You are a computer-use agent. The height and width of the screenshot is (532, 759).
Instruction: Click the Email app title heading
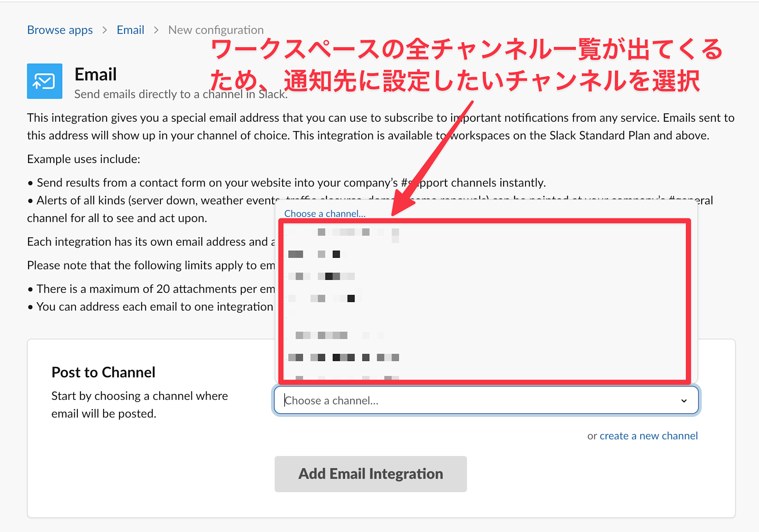pos(96,74)
